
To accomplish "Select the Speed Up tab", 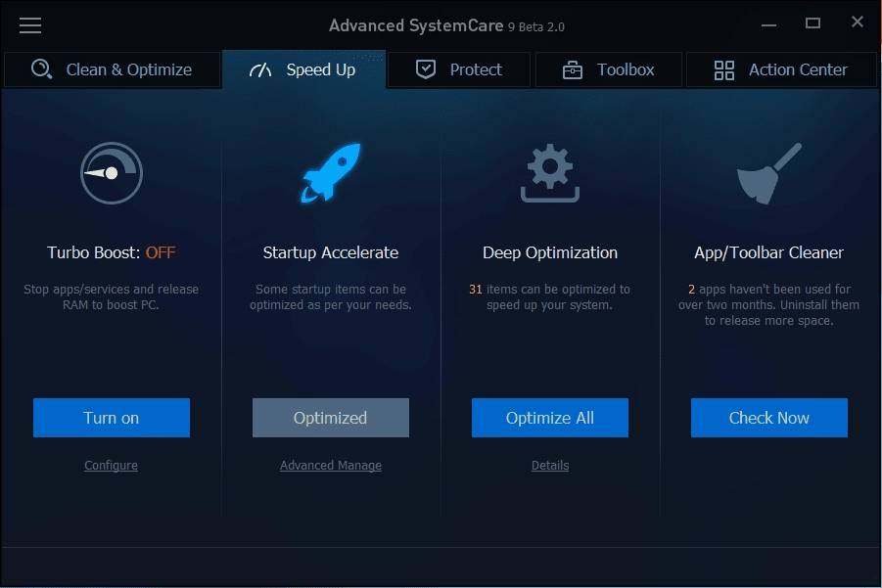I will tap(303, 69).
